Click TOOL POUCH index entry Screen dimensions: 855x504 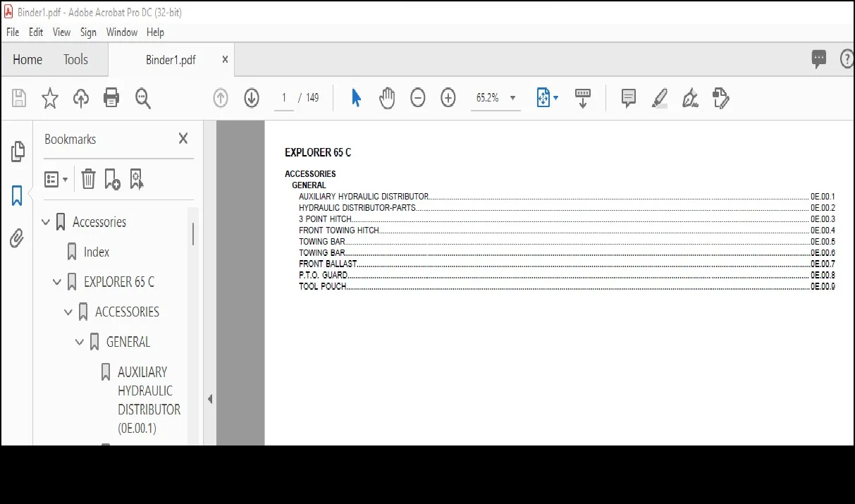click(323, 286)
